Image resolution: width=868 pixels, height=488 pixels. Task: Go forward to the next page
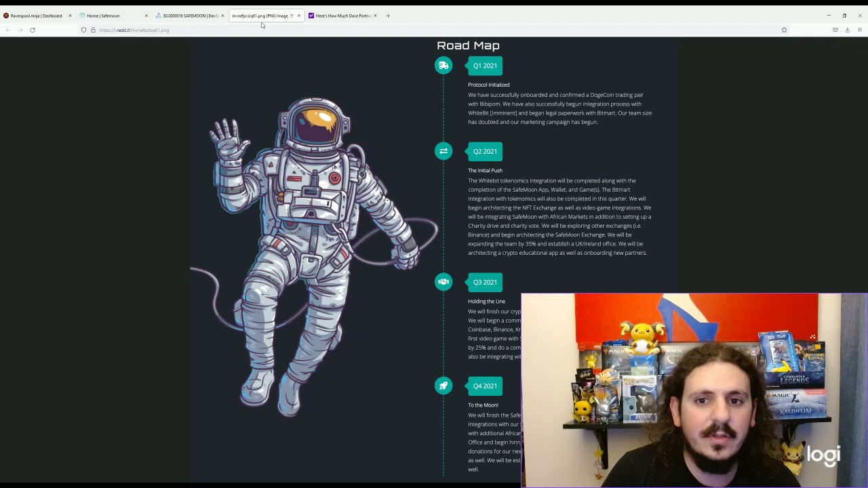[x=20, y=30]
